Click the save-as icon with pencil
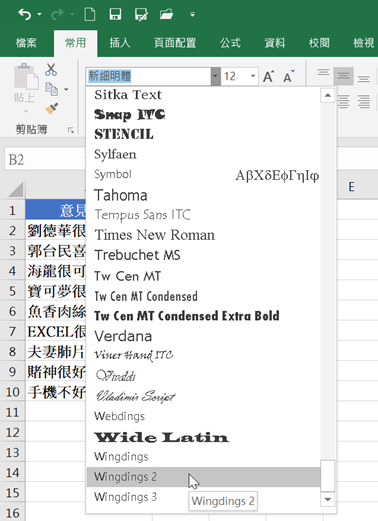Viewport: 378px width, 521px height. (x=141, y=15)
